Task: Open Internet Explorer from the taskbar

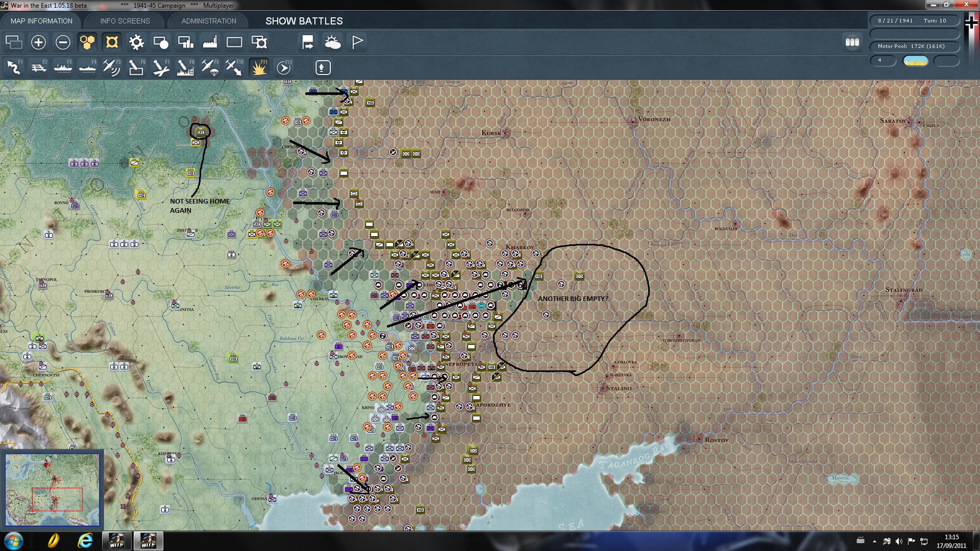Action: pos(85,541)
